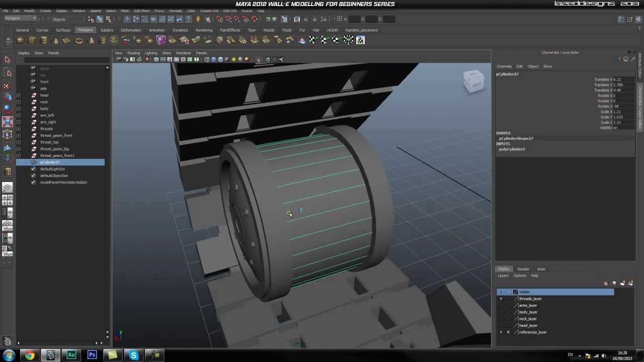
Task: Create polygon sphere from shelf
Action: 20,40
